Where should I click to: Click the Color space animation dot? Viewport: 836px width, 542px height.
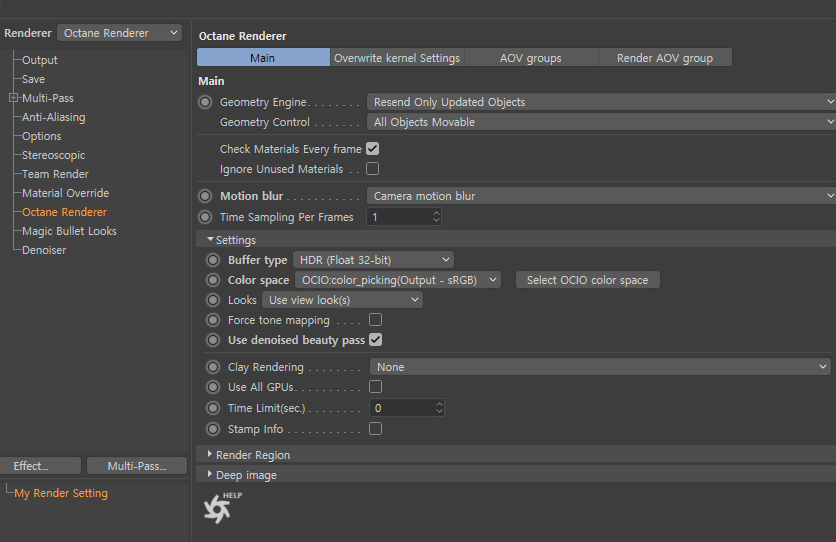[x=213, y=280]
